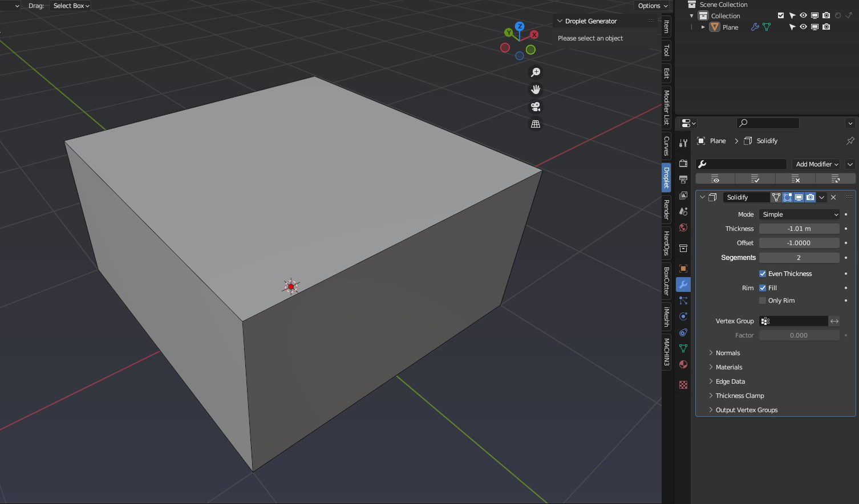Open the Material properties sphere icon
The width and height of the screenshot is (859, 504).
683,364
